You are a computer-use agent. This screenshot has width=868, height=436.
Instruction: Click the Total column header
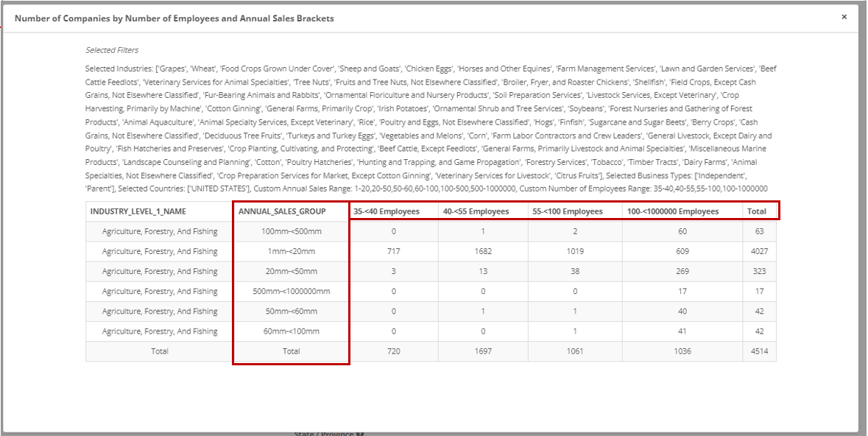[758, 211]
